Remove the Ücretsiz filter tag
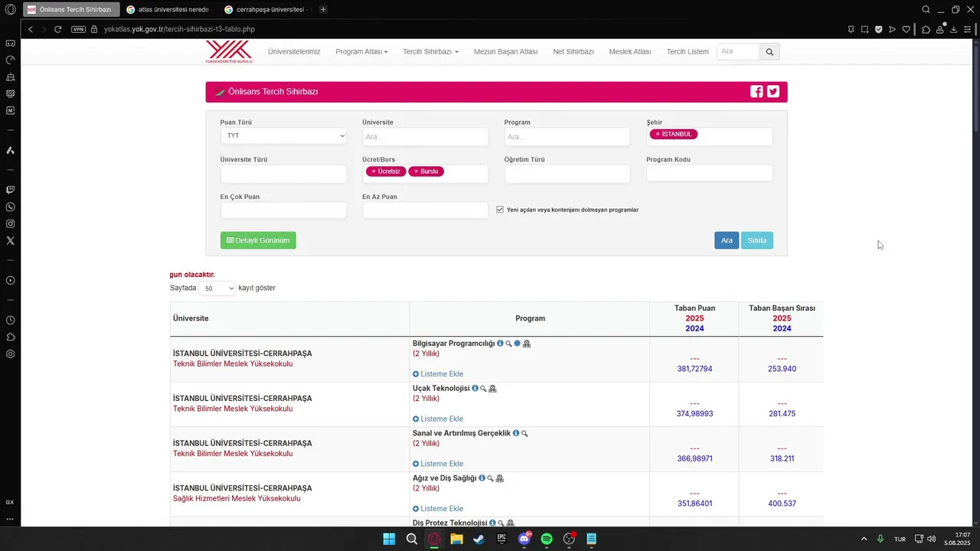This screenshot has height=551, width=980. tap(374, 171)
